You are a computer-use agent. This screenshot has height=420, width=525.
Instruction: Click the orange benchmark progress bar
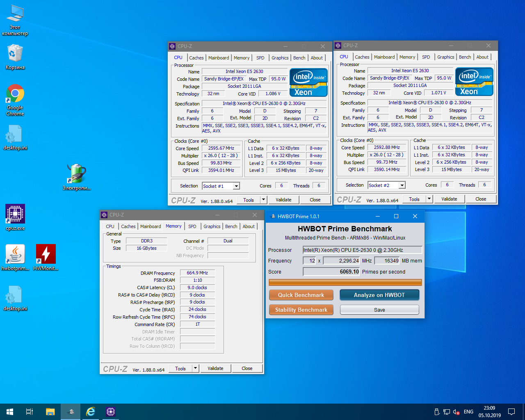[x=345, y=282]
